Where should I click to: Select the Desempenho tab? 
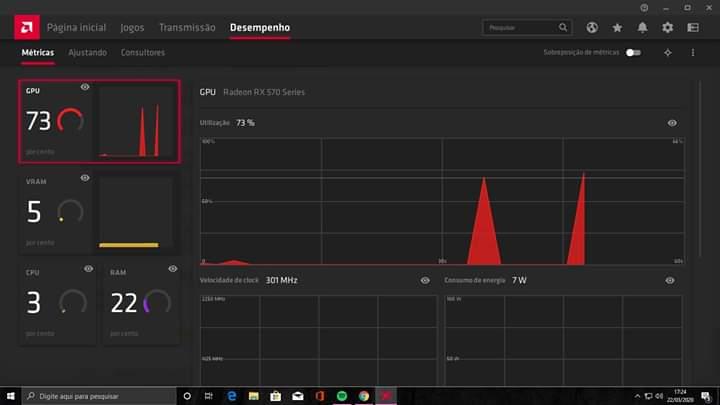[260, 28]
